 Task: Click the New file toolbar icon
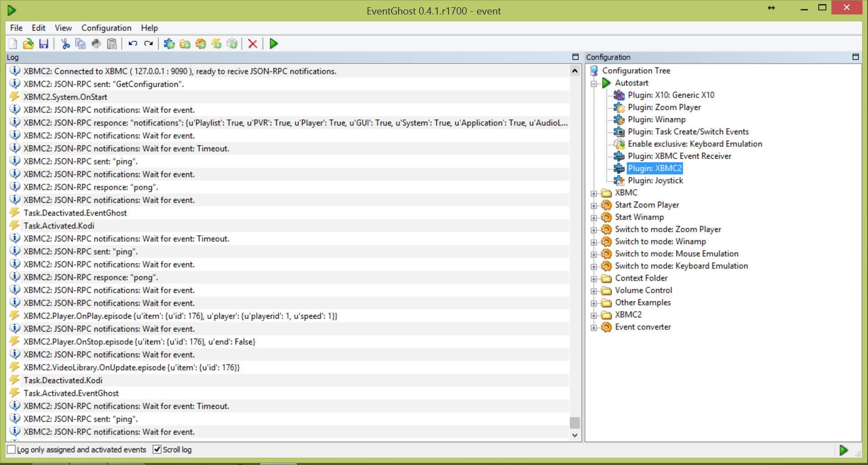(13, 44)
